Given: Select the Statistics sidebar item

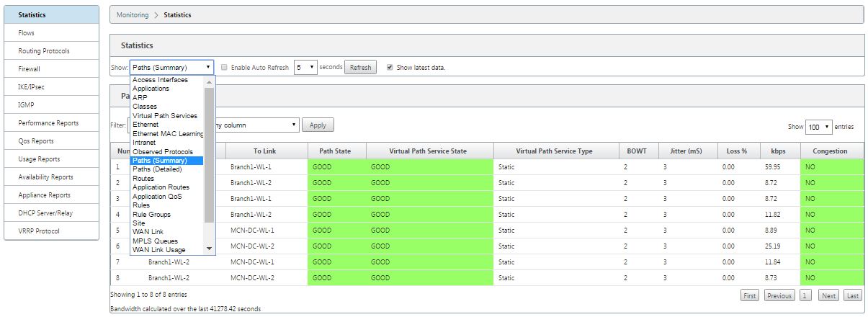Looking at the screenshot, I should (x=51, y=14).
